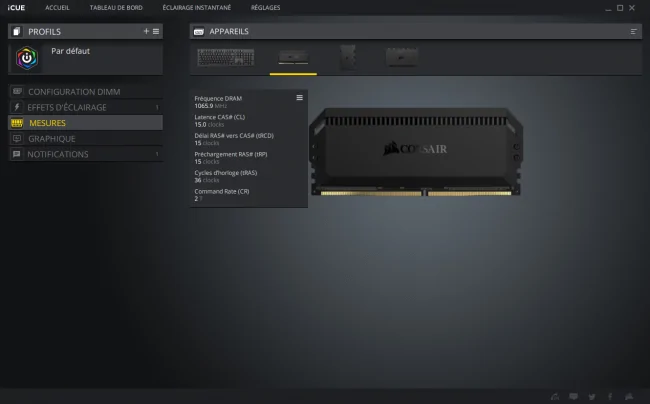
Task: Select the fourth device thumbnail
Action: pos(402,57)
